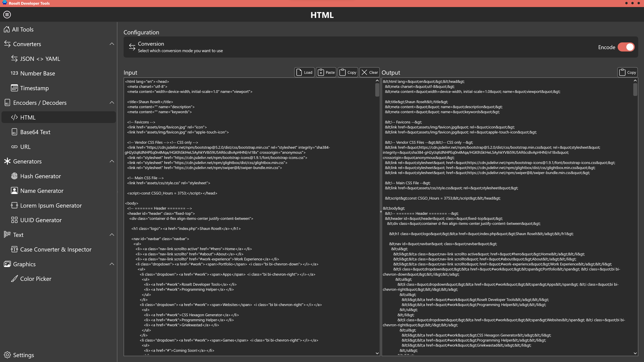Select the Timestamp converter

coord(34,88)
